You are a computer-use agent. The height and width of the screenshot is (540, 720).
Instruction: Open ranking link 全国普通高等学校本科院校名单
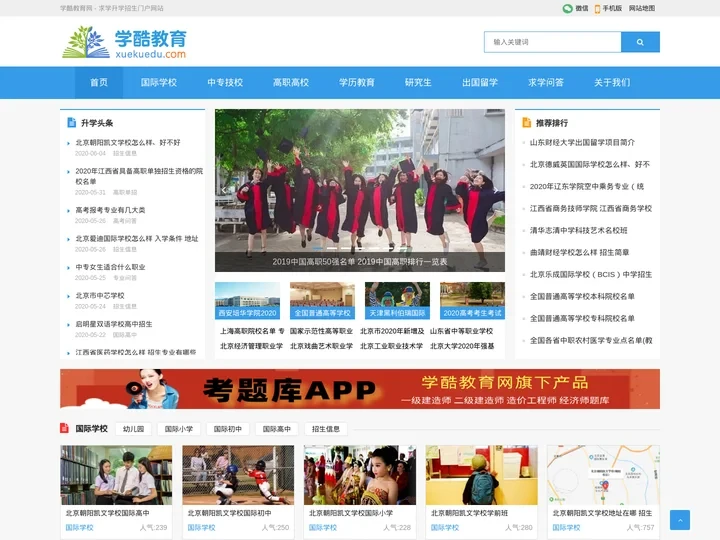582,297
